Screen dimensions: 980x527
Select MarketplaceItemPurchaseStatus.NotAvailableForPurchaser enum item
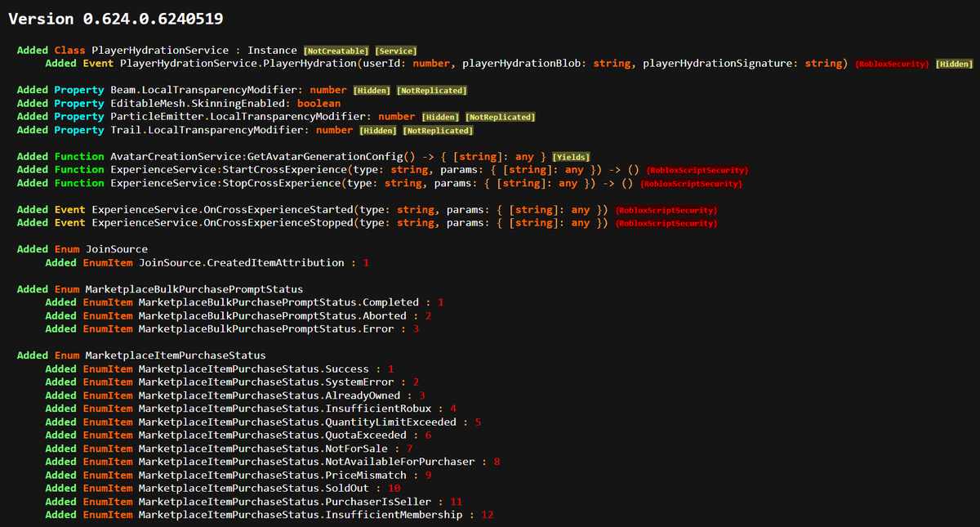[306, 462]
